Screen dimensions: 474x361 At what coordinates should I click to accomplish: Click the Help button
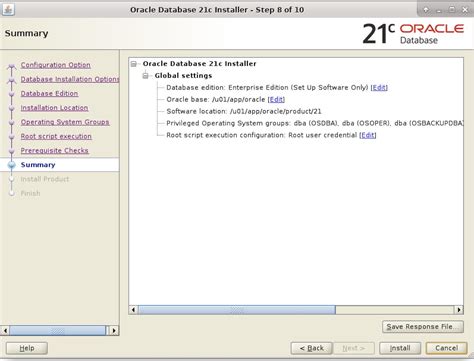(27, 348)
